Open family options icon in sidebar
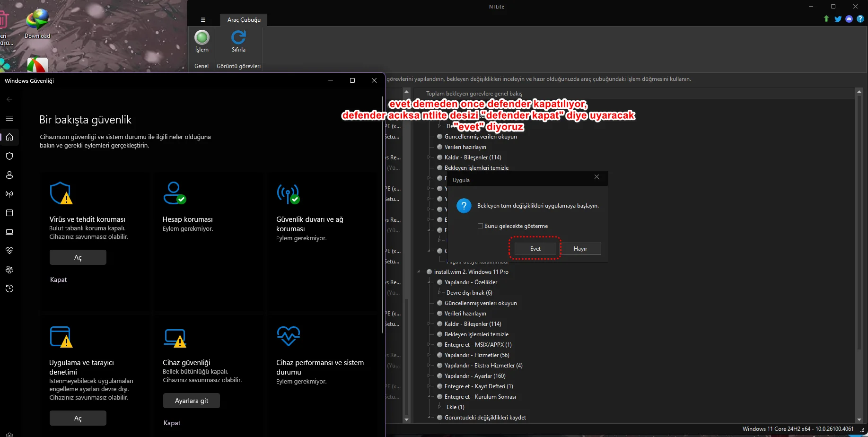This screenshot has width=868, height=437. (x=9, y=270)
